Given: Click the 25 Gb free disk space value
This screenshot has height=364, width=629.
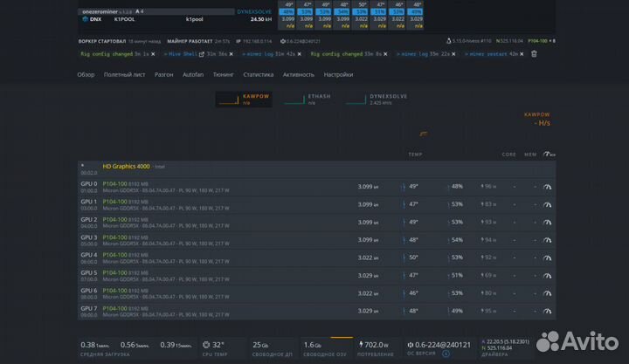Looking at the screenshot, I should pos(260,345).
